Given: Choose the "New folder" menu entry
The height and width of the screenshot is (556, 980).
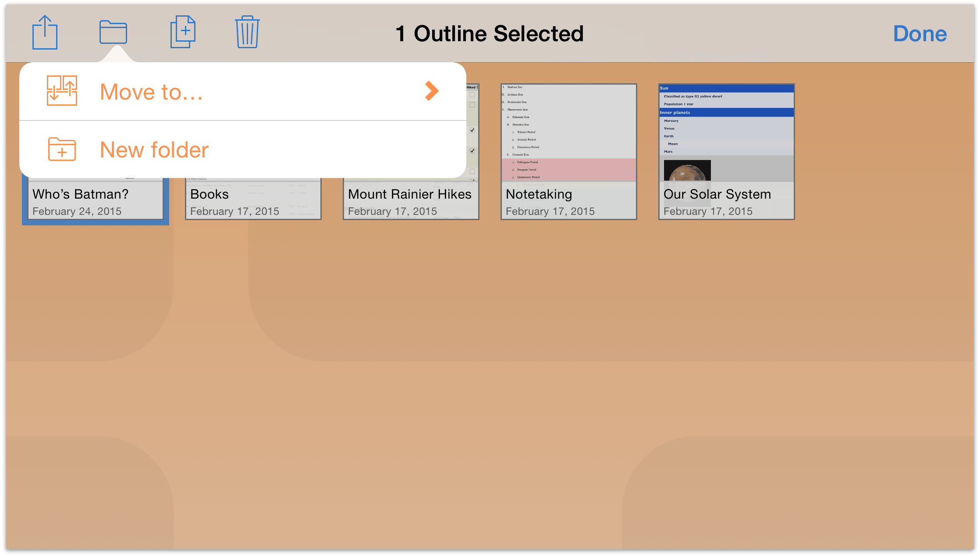Looking at the screenshot, I should click(x=243, y=150).
